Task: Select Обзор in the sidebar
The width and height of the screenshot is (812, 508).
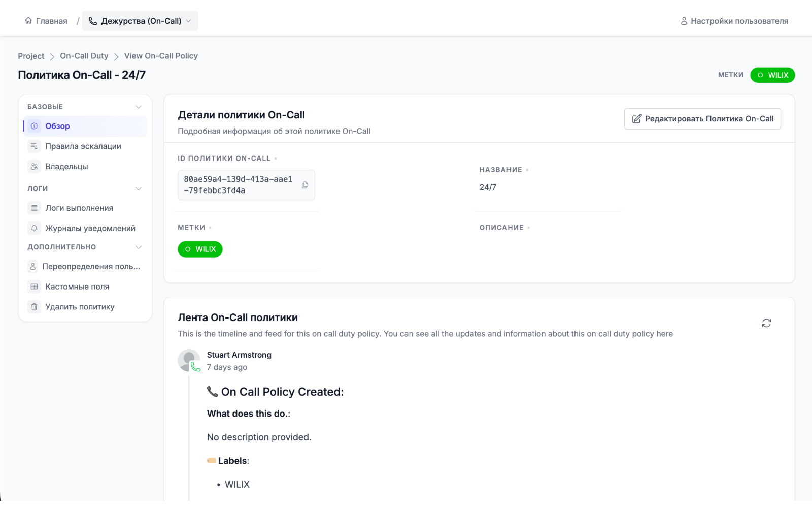Action: click(57, 126)
